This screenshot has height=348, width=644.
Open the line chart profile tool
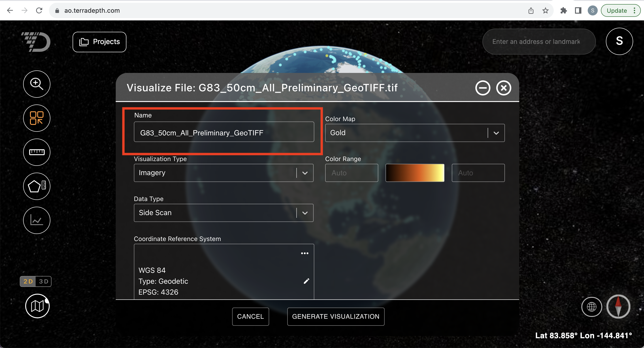(37, 220)
